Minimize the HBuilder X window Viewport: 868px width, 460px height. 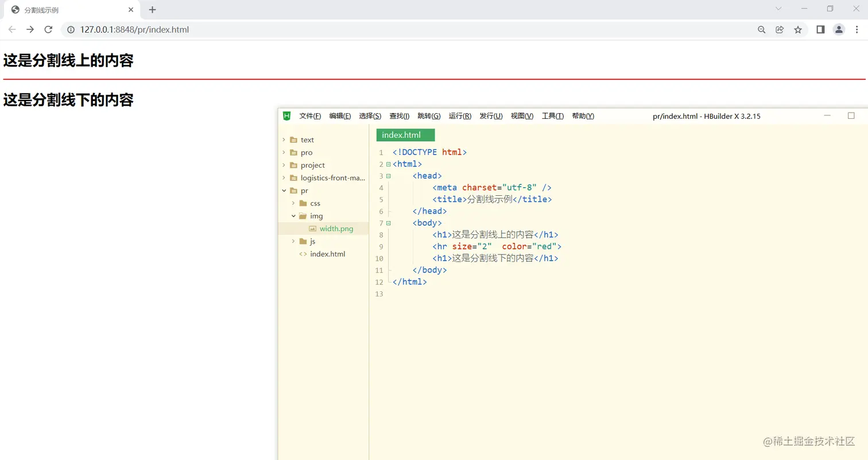click(x=827, y=115)
